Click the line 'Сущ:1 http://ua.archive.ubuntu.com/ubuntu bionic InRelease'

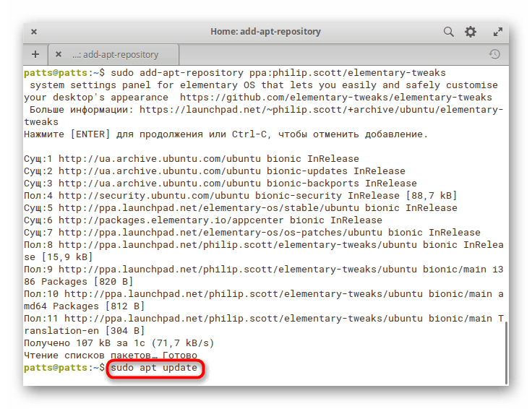[x=192, y=159]
